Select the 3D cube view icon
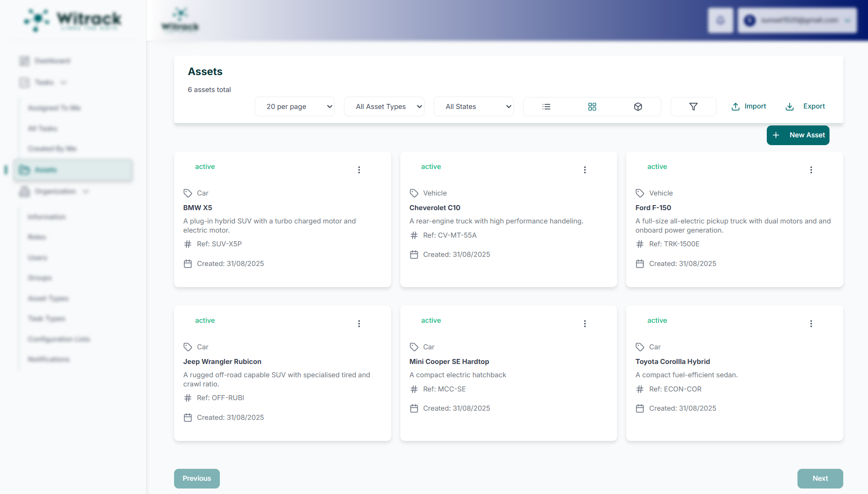 638,107
